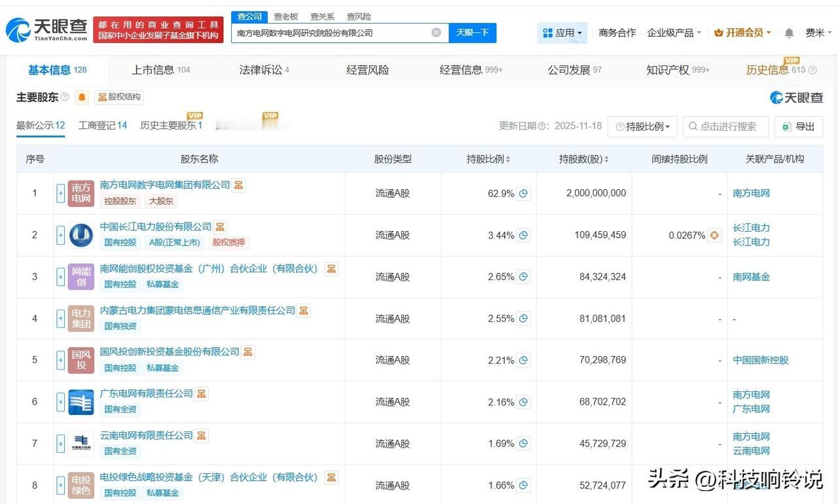
Task: Click pie chart icon beside 2.55%
Action: click(x=523, y=319)
